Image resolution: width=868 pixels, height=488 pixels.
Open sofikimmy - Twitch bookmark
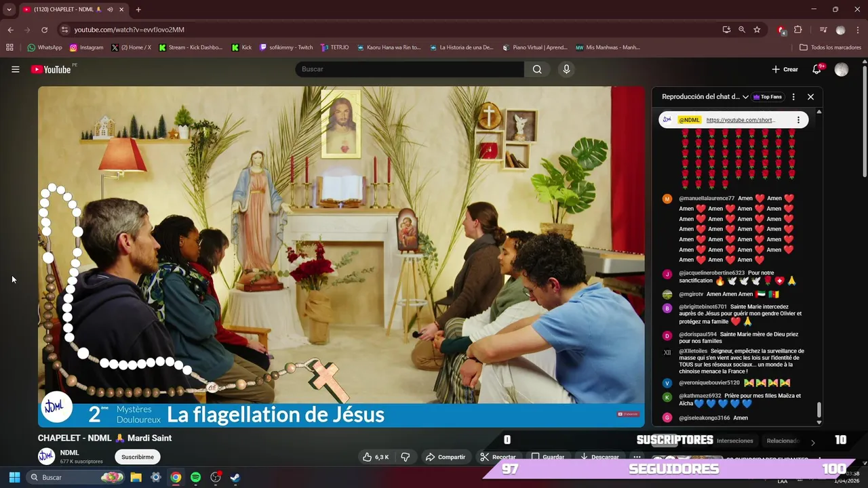286,47
